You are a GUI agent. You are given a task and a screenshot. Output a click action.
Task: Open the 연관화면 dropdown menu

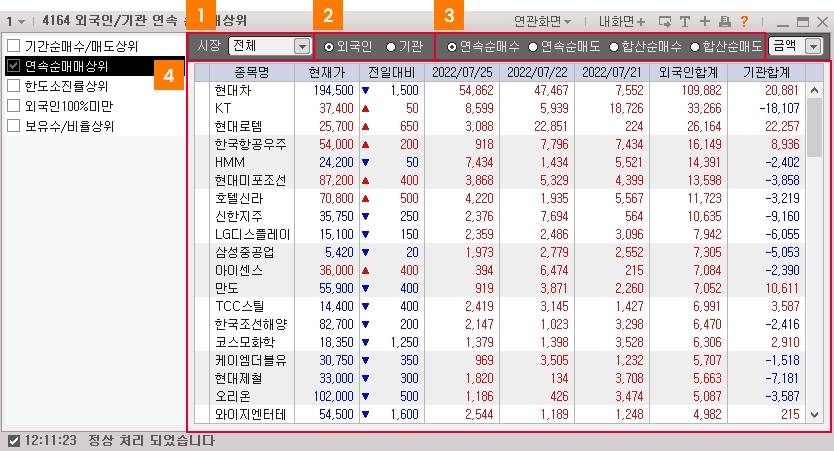[542, 21]
